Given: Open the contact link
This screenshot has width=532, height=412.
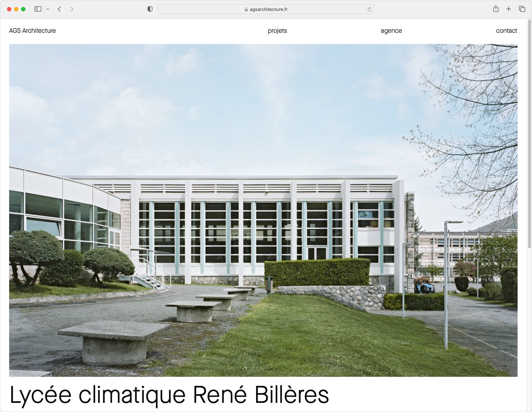Looking at the screenshot, I should click(x=507, y=31).
